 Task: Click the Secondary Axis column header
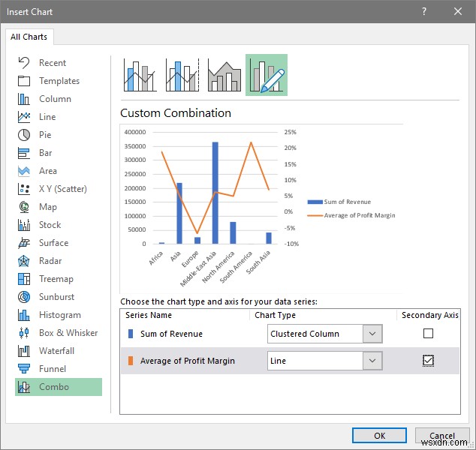(430, 315)
